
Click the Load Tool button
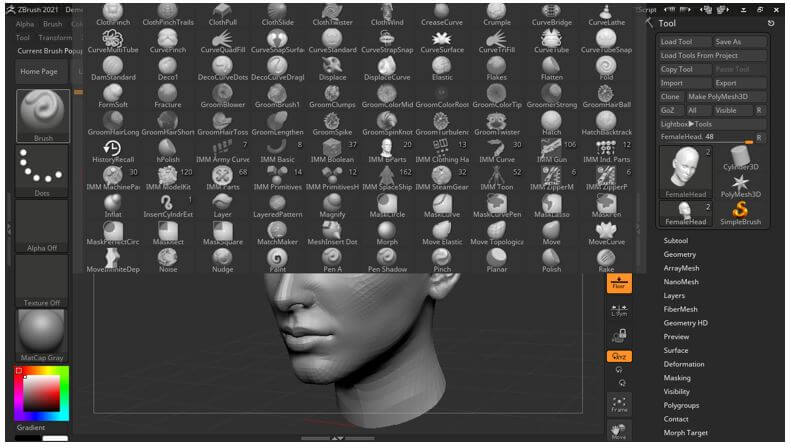coord(684,41)
